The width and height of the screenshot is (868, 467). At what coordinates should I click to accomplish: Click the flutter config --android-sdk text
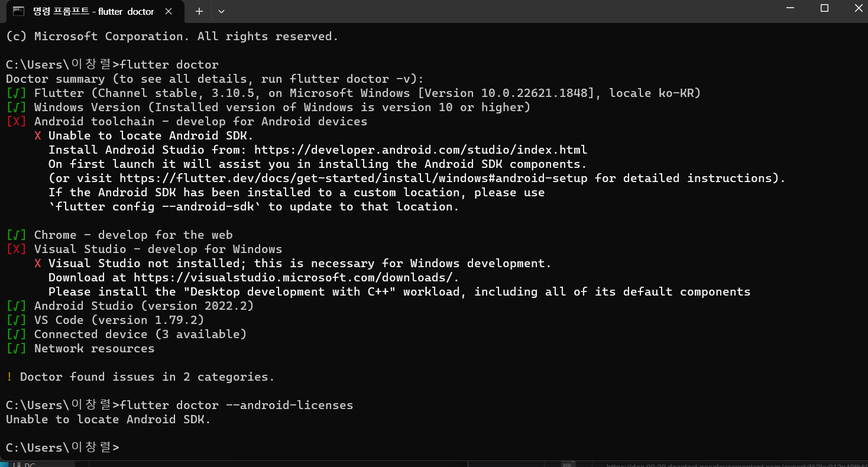(x=156, y=207)
